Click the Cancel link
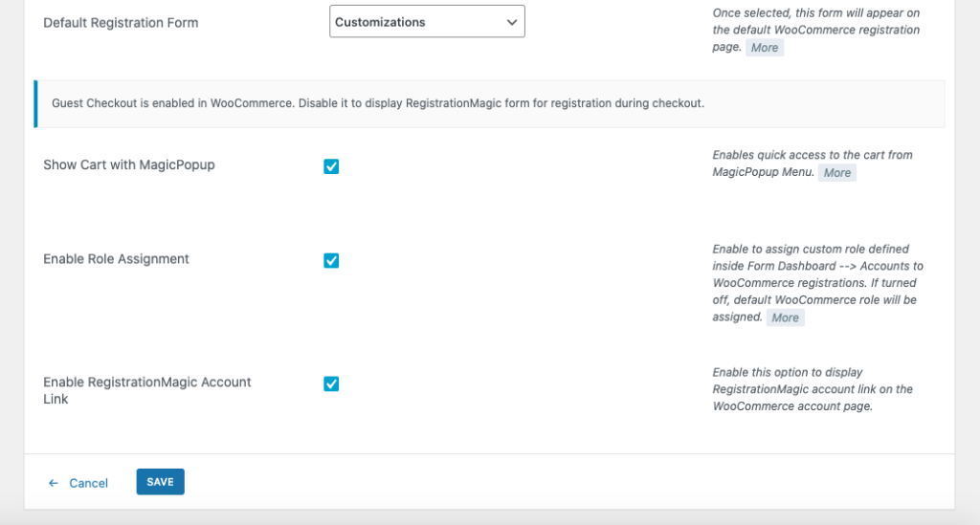The image size is (980, 525). click(88, 483)
